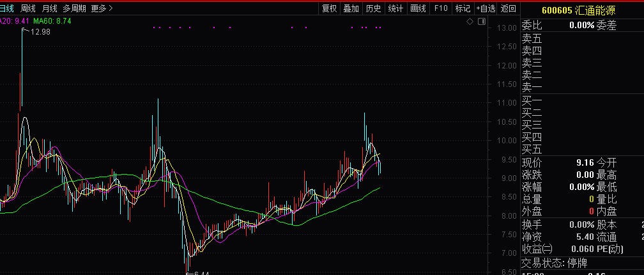644x275 pixels.
Task: Select the 卖一 ask row
Action: tap(532, 88)
